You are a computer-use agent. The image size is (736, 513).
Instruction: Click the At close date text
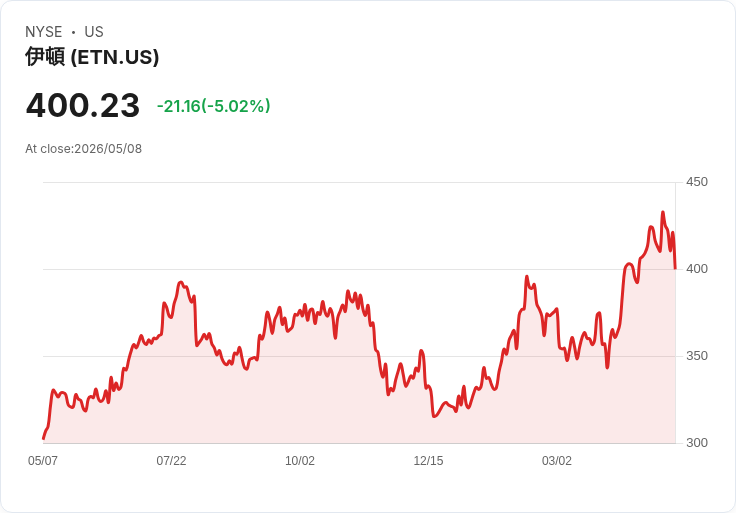click(84, 149)
